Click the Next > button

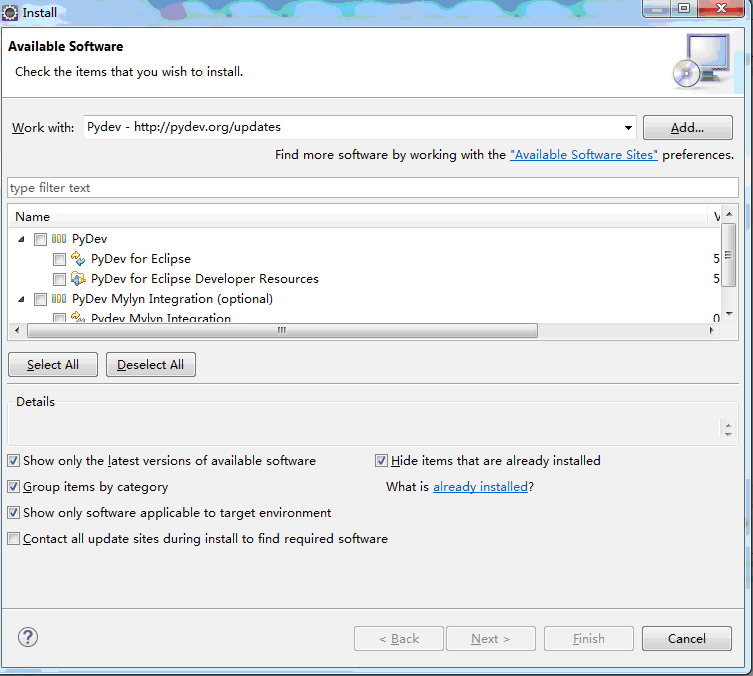(491, 639)
